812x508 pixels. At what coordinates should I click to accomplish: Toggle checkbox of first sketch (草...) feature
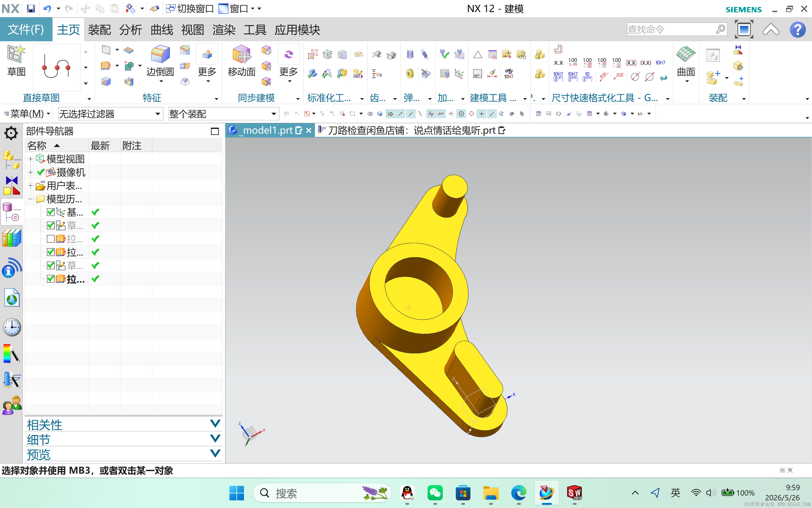click(51, 225)
